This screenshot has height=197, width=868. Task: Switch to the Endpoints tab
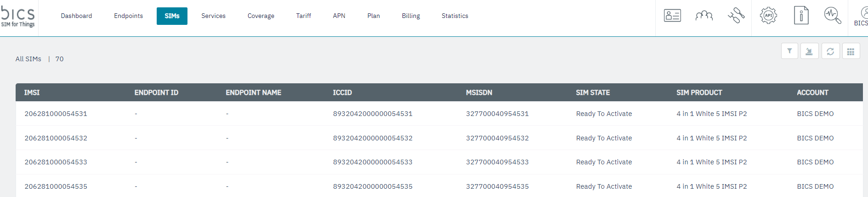128,16
